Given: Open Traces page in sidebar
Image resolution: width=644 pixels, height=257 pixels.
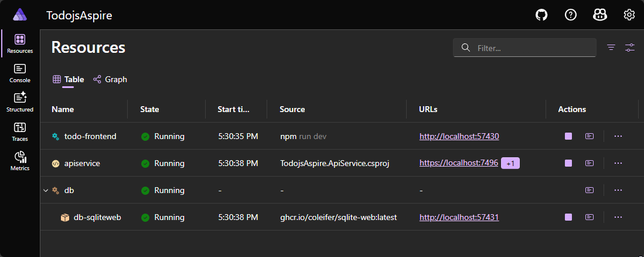Looking at the screenshot, I should (20, 131).
